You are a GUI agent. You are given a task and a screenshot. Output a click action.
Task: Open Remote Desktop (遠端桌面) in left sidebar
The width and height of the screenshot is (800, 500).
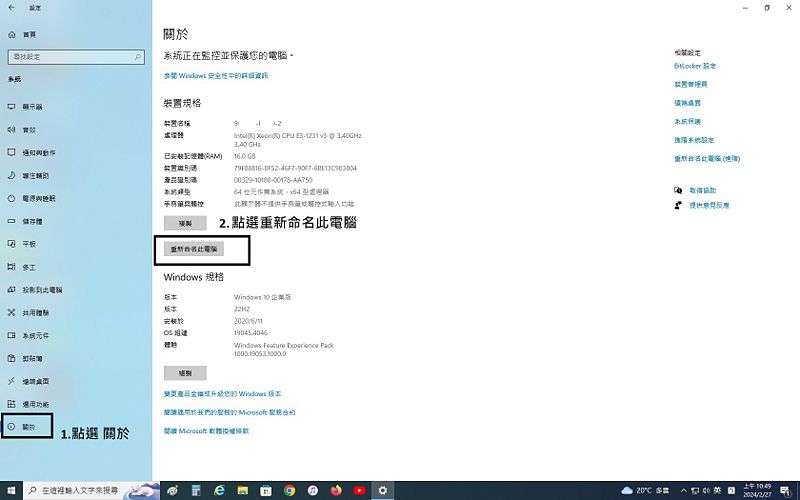point(29,382)
